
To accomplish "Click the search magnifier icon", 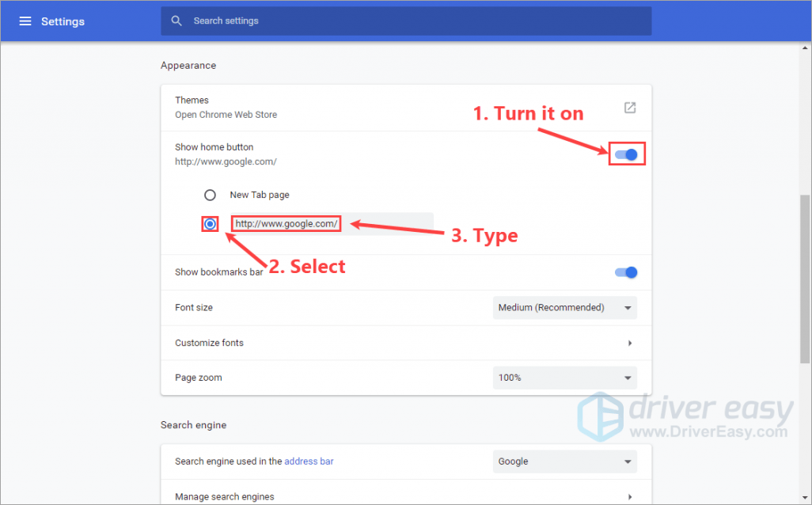I will pyautogui.click(x=176, y=21).
